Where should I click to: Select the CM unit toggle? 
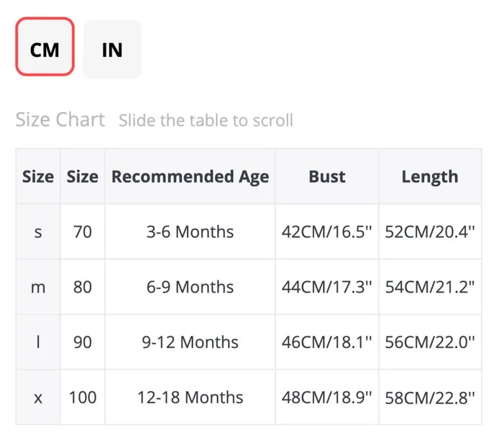click(x=45, y=47)
